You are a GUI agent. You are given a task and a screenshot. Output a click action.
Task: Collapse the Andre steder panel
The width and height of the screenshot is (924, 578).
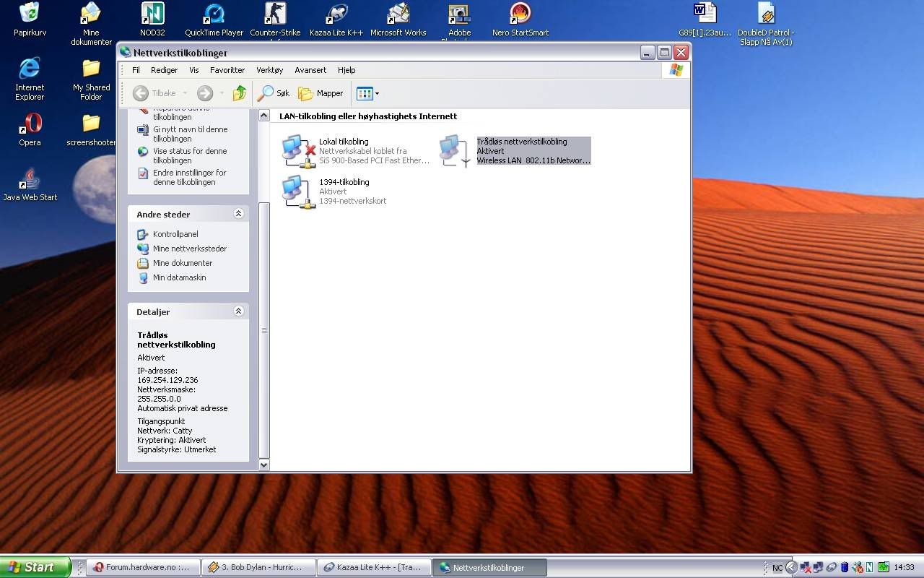[238, 214]
